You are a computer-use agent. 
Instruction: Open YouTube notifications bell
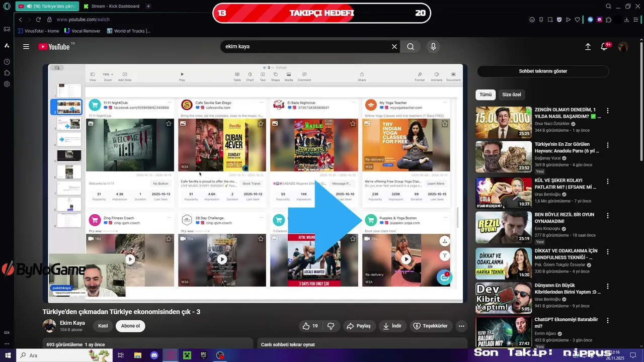point(605,46)
